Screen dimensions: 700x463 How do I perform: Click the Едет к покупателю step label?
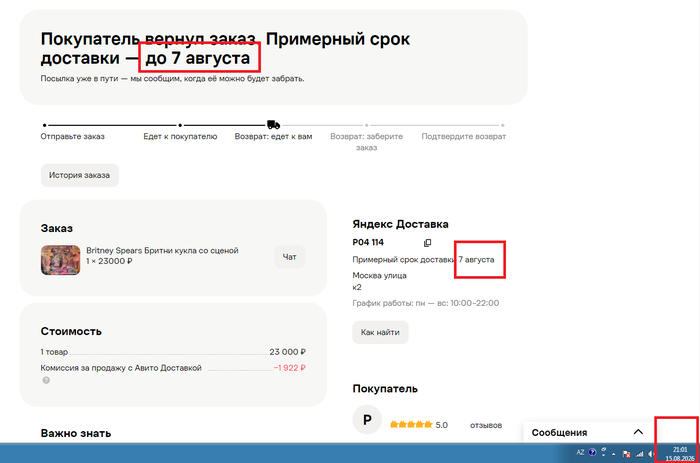pos(180,137)
